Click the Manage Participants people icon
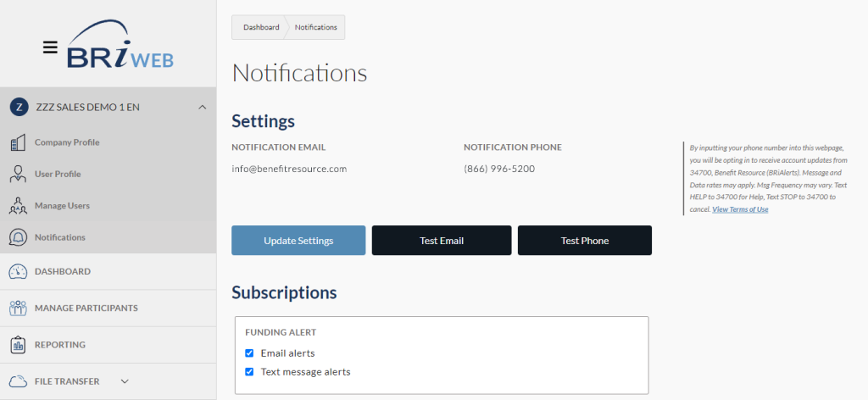 (x=18, y=308)
